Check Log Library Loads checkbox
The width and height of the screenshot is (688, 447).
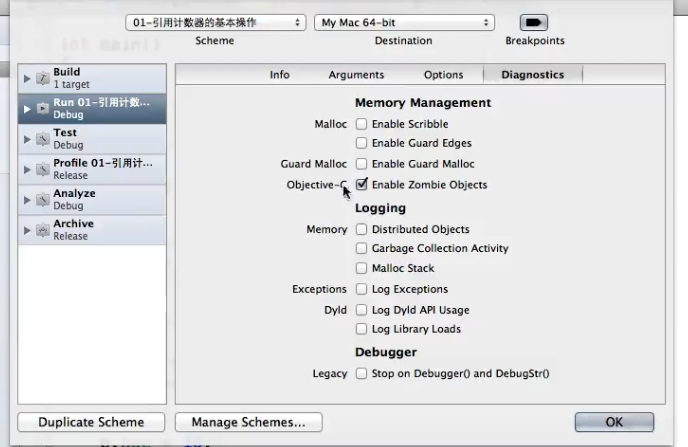[x=361, y=329]
